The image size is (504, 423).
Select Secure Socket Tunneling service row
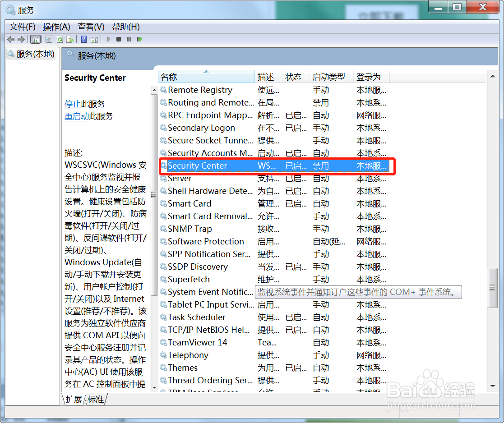coord(275,140)
